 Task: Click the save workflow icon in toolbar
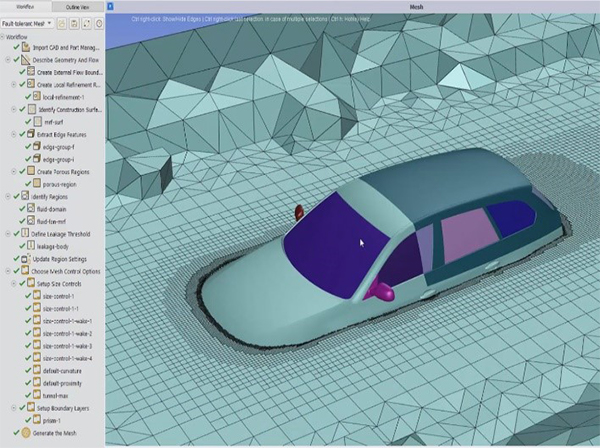click(74, 22)
